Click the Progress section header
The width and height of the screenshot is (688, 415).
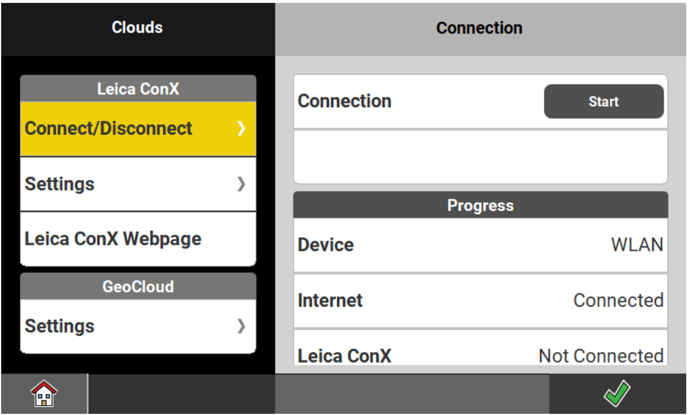pyautogui.click(x=480, y=205)
